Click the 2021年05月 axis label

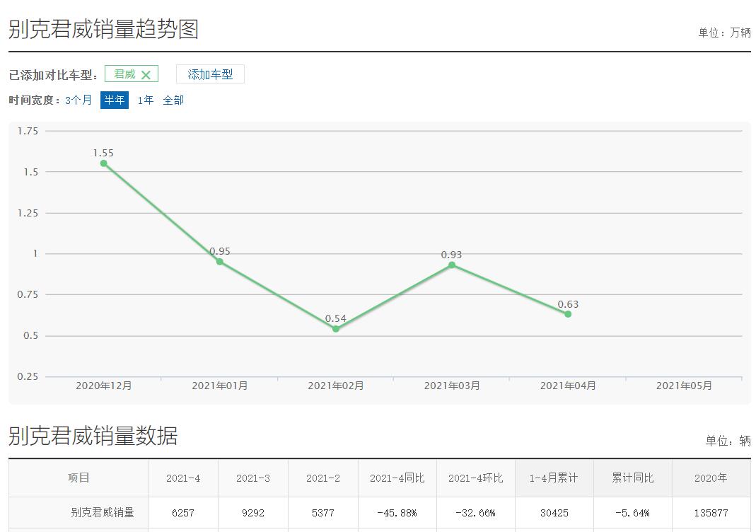click(684, 386)
